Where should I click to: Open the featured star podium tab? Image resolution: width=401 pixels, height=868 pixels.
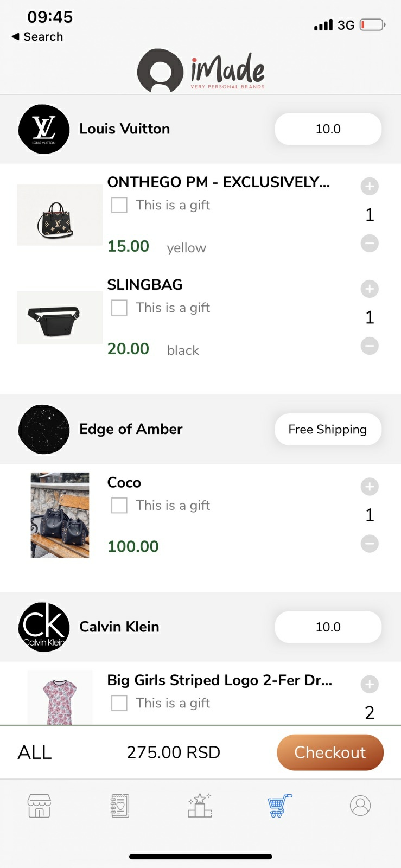coord(200,806)
